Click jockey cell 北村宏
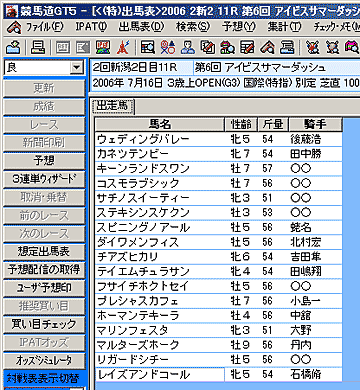This screenshot has height=390, width=360. 315,242
